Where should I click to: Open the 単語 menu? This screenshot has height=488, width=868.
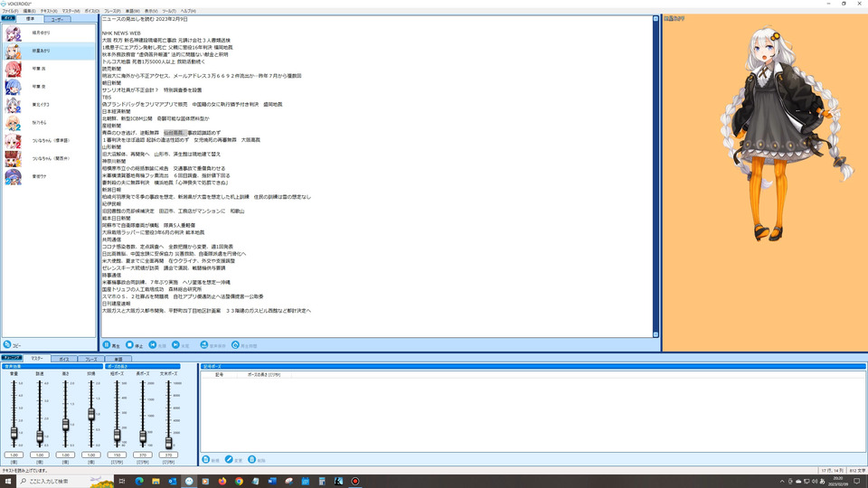click(x=132, y=11)
